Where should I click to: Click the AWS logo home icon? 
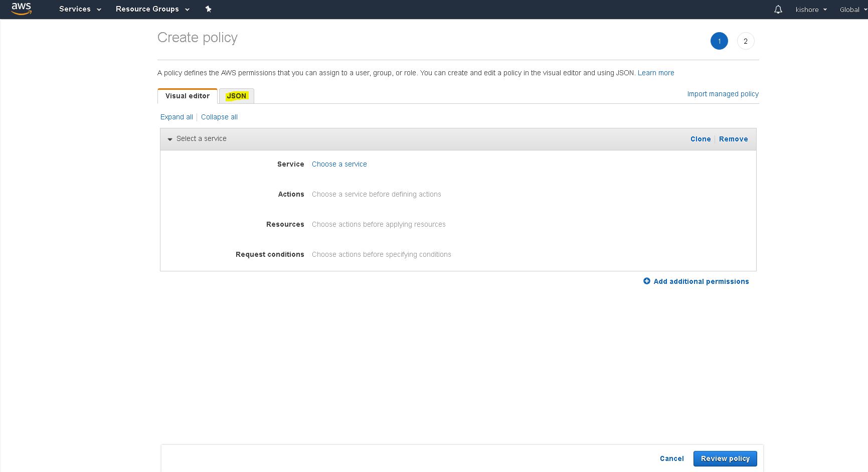[x=21, y=9]
